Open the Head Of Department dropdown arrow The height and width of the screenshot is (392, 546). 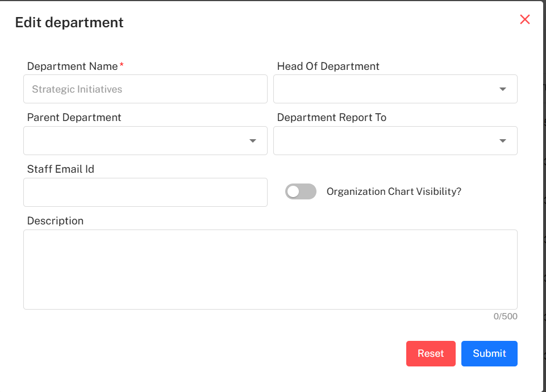tap(503, 89)
